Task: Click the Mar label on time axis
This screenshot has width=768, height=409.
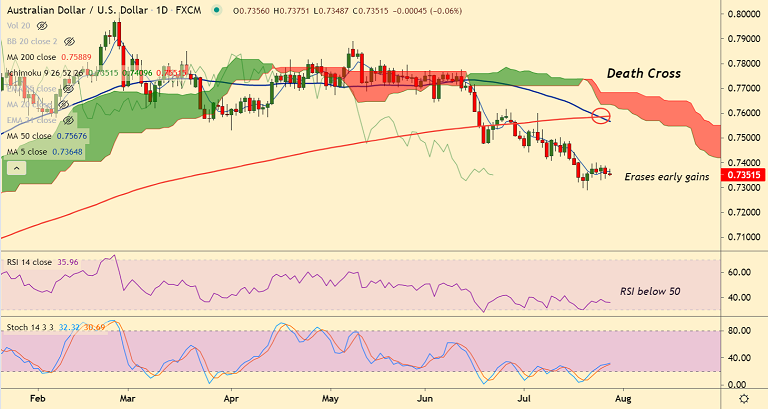Action: click(x=127, y=398)
